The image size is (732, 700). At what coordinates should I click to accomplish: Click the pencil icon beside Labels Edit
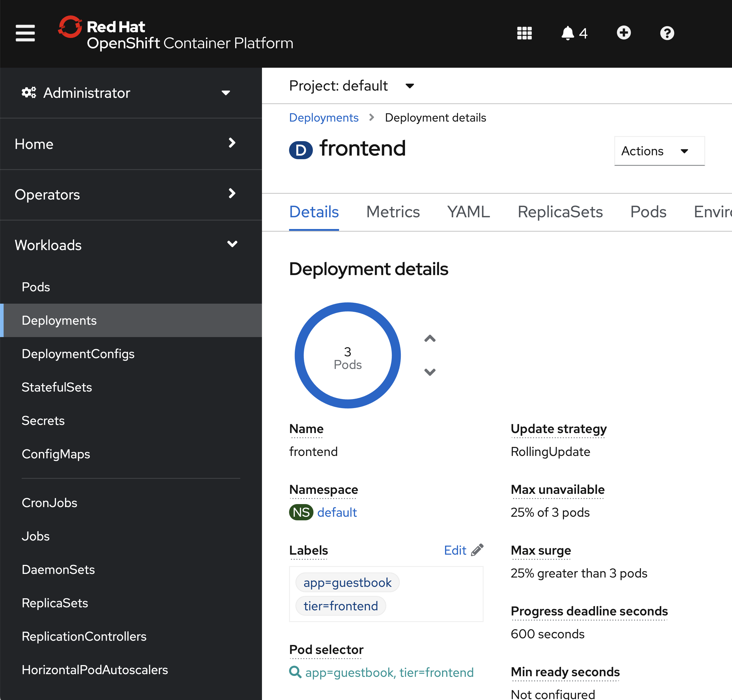[478, 550]
